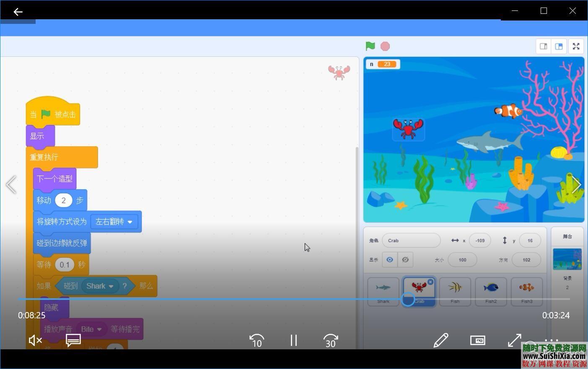Enter Scratch full screen stage mode
Viewport: 588px width, 369px height.
pyautogui.click(x=576, y=46)
